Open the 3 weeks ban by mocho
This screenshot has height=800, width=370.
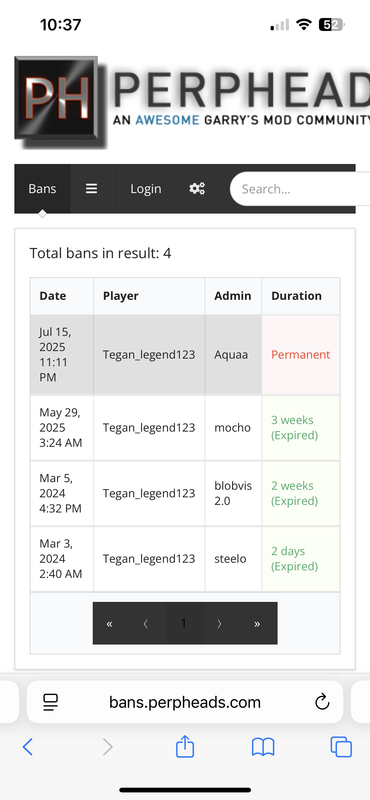coord(185,428)
